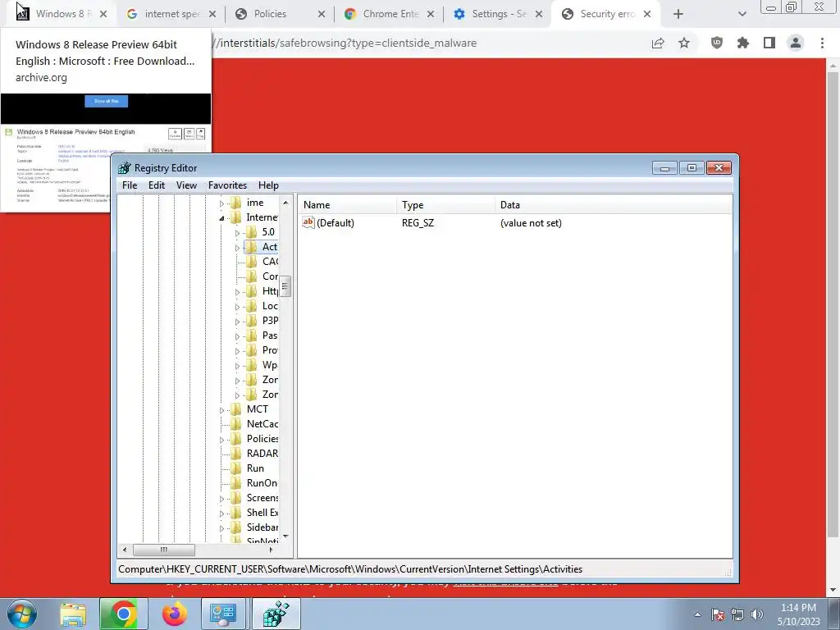The image size is (840, 630).
Task: Select the Con registry key folder
Action: (x=262, y=276)
